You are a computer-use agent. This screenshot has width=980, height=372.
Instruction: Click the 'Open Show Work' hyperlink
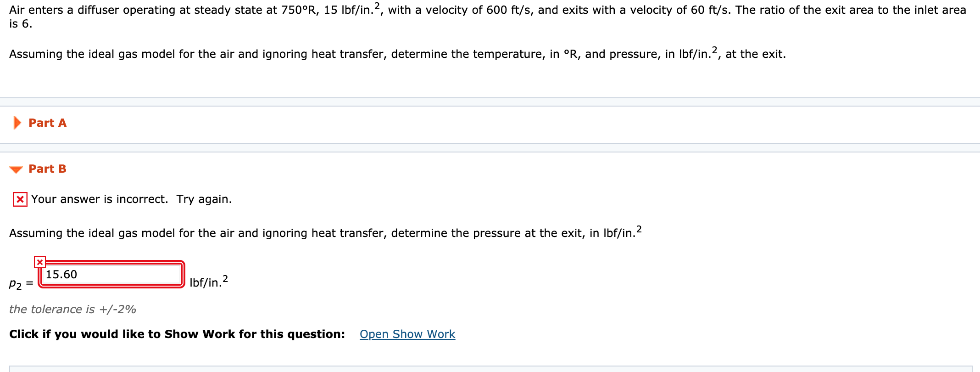406,334
